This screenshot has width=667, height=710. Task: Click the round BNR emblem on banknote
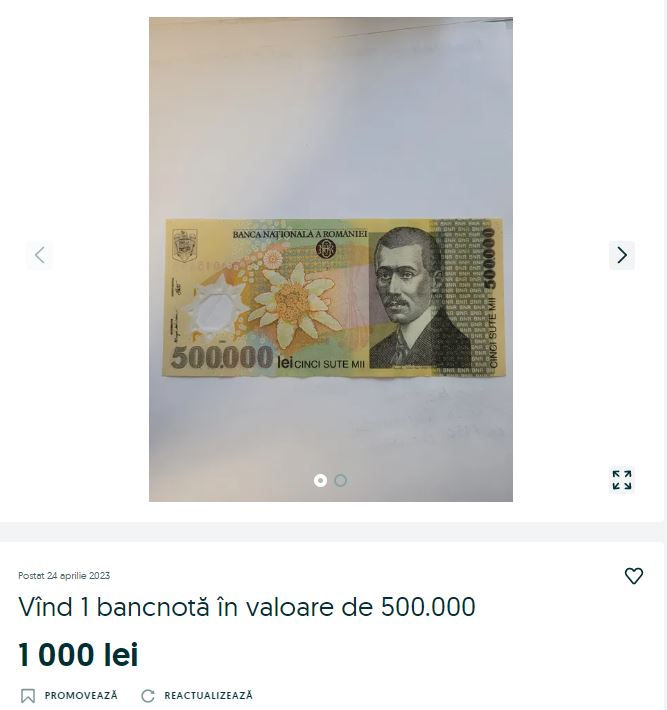(325, 249)
